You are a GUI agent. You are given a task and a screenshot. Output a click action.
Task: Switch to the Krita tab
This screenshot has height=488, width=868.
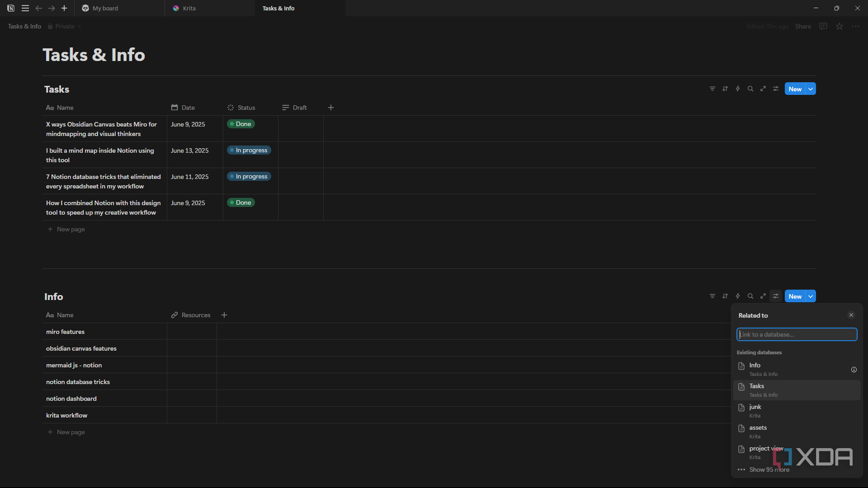pos(210,8)
